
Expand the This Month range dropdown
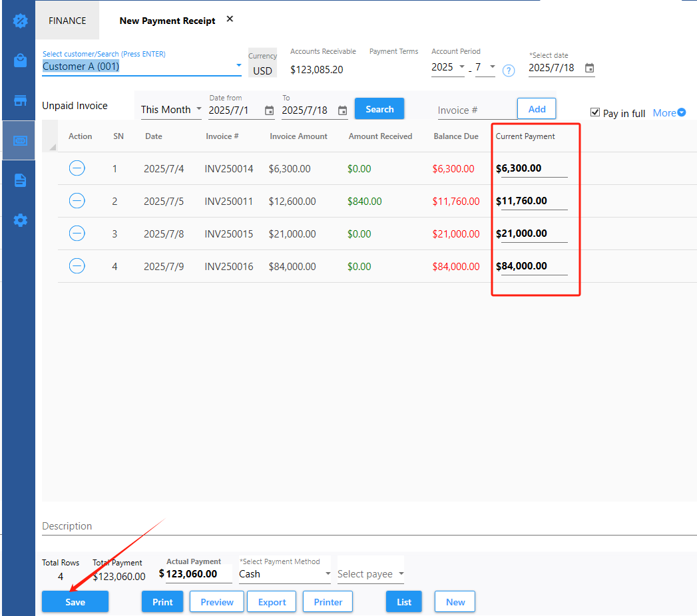[x=171, y=110]
